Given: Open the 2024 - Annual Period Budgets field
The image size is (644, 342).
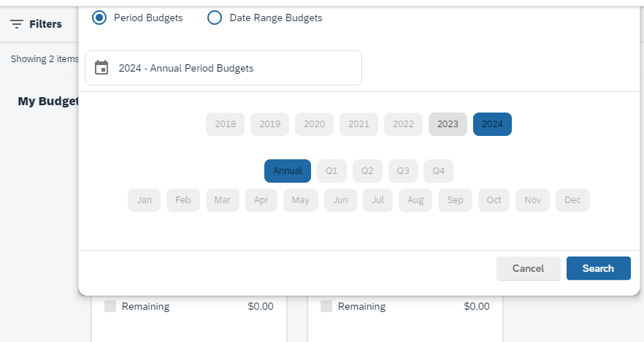Looking at the screenshot, I should (x=223, y=68).
